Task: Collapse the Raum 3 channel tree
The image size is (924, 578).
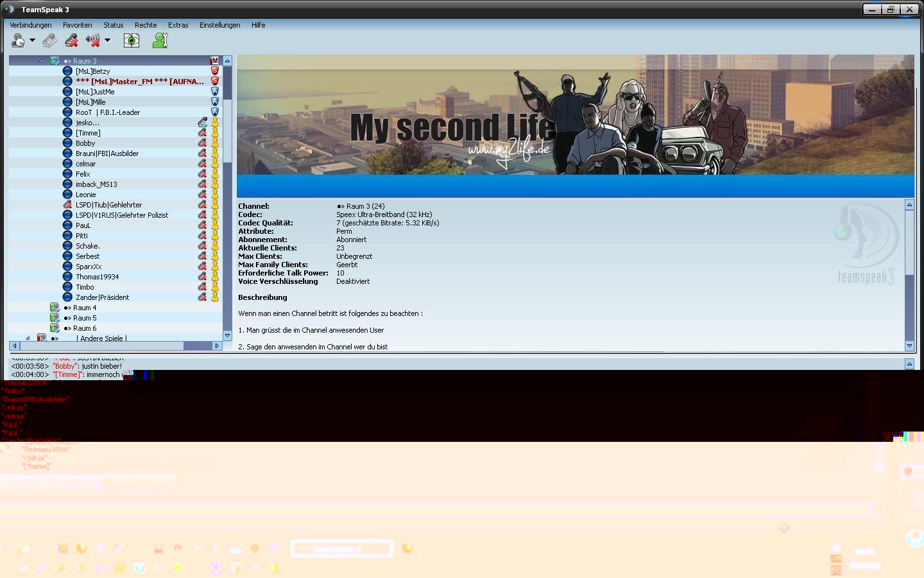Action: 41,61
